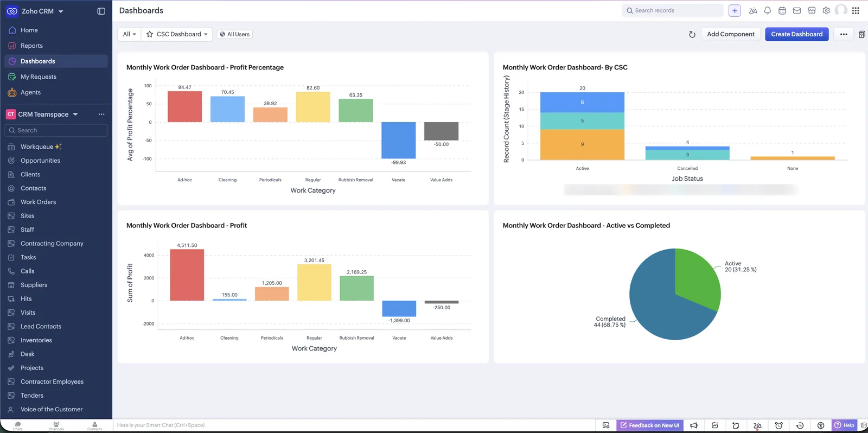Refresh the dashboard with the reload icon

(692, 34)
